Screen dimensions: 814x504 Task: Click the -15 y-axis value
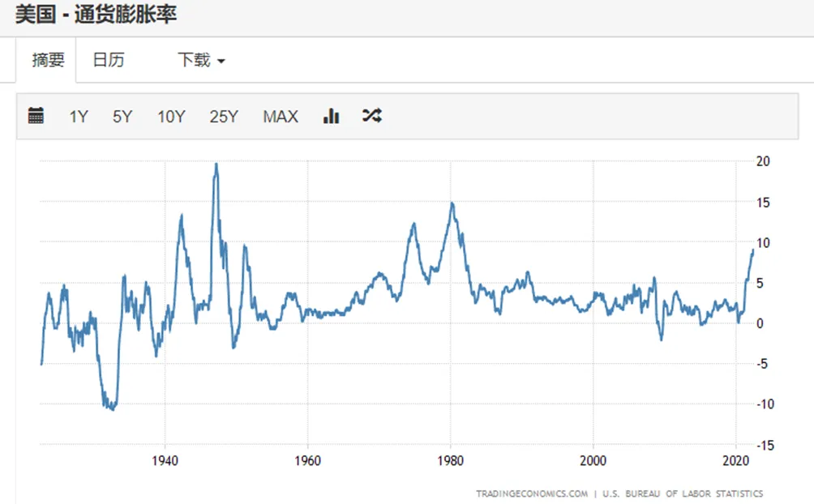[765, 446]
